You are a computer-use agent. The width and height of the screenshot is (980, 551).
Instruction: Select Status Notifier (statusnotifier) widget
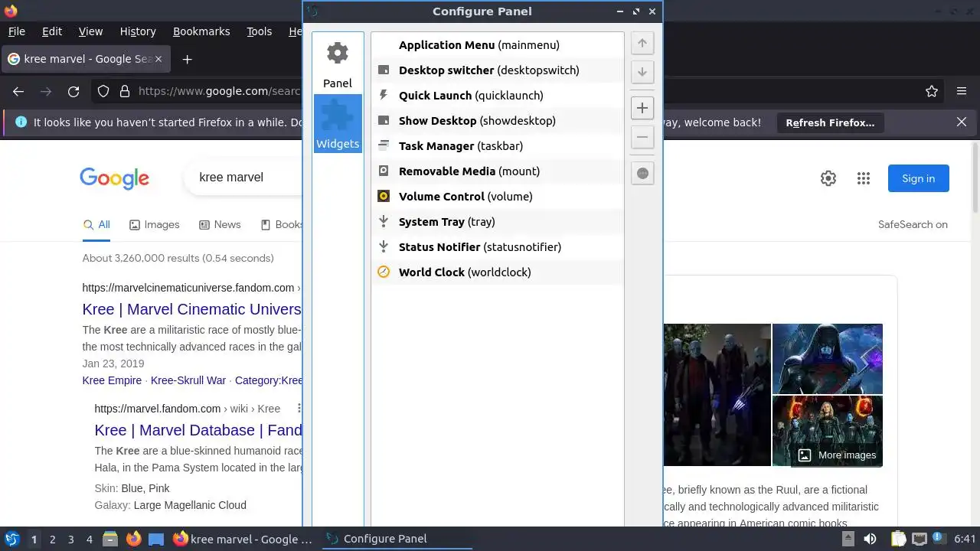pos(498,247)
